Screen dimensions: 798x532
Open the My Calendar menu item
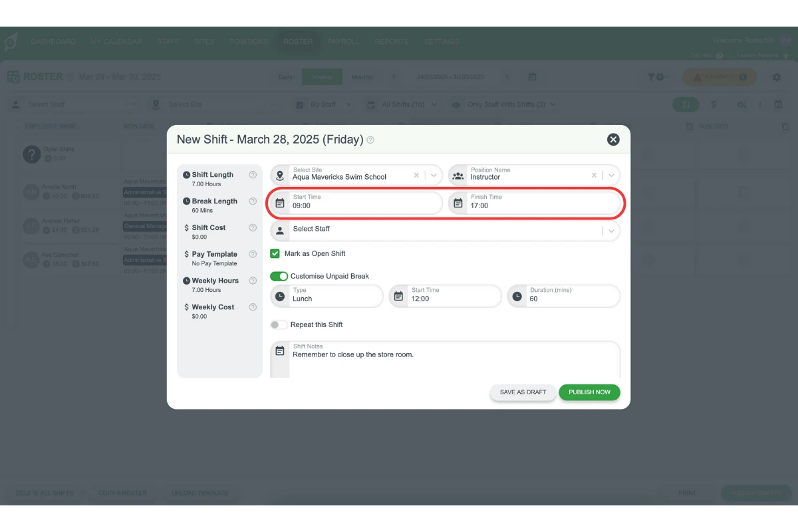[x=116, y=41]
